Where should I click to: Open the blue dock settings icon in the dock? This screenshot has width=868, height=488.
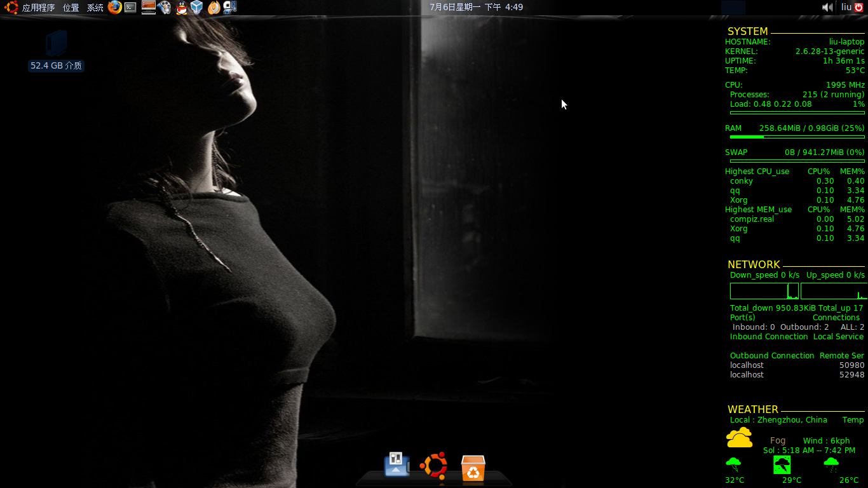click(x=397, y=464)
